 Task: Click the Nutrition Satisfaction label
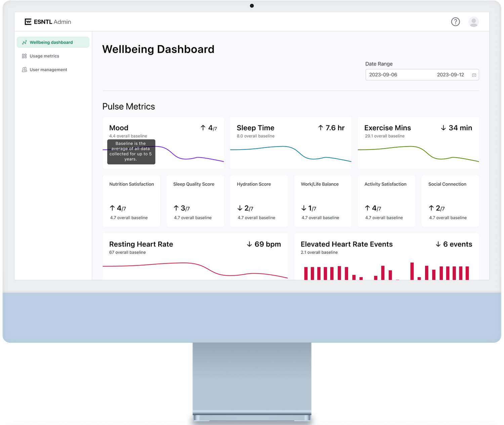coord(131,184)
